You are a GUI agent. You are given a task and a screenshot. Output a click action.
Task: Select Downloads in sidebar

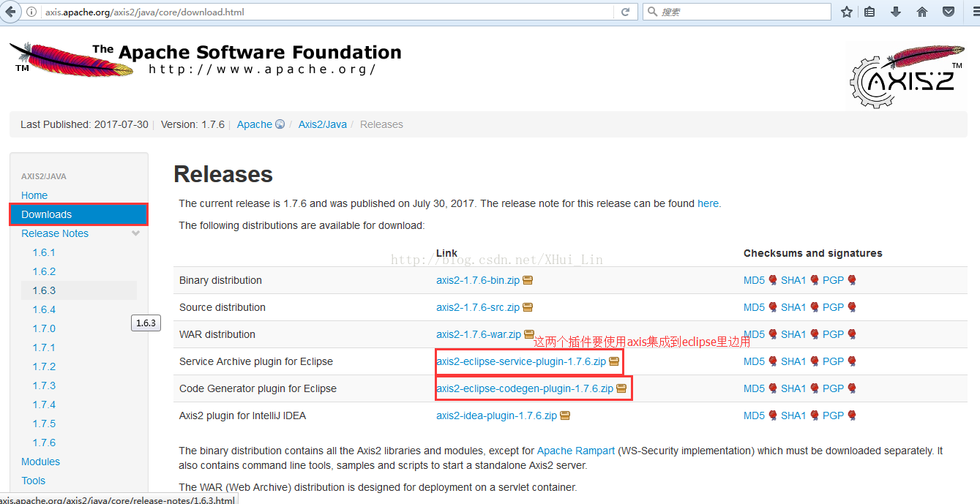point(79,214)
